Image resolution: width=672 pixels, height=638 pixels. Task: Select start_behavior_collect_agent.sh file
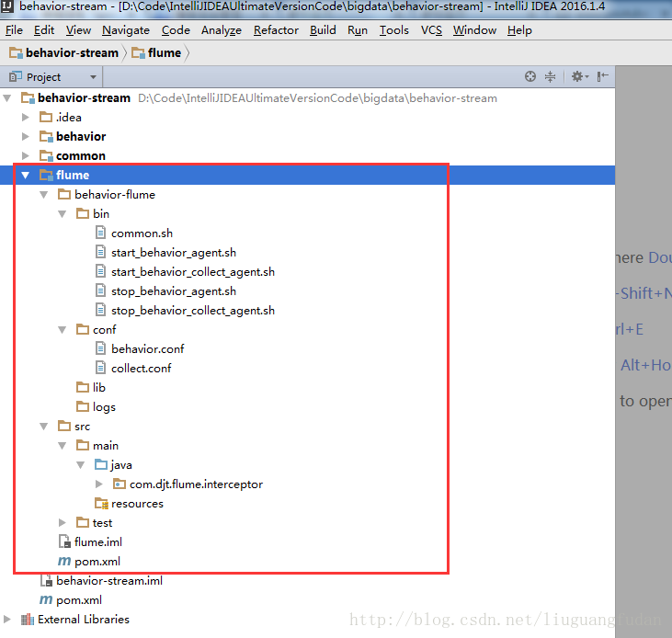coord(193,272)
